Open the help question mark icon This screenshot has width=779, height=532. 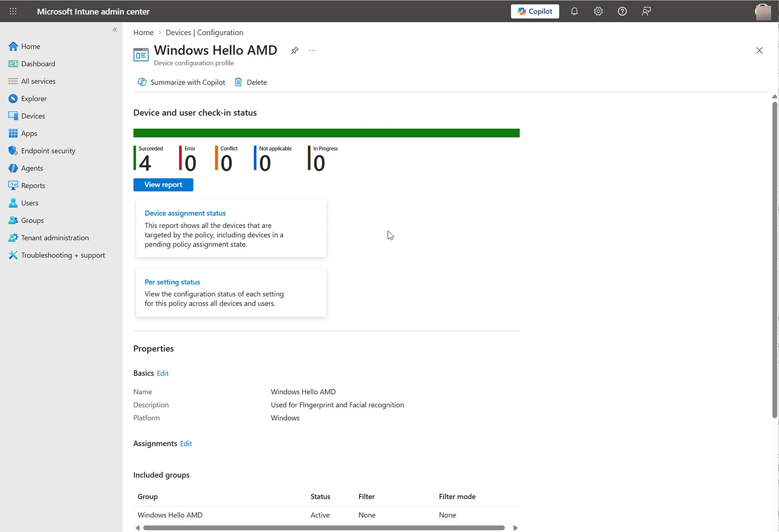point(622,11)
